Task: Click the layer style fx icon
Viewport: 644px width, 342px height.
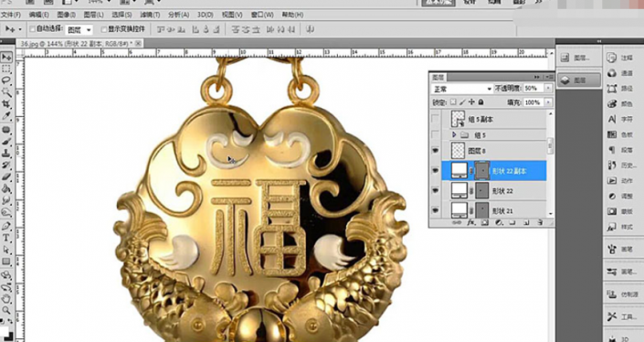Action: pos(471,222)
